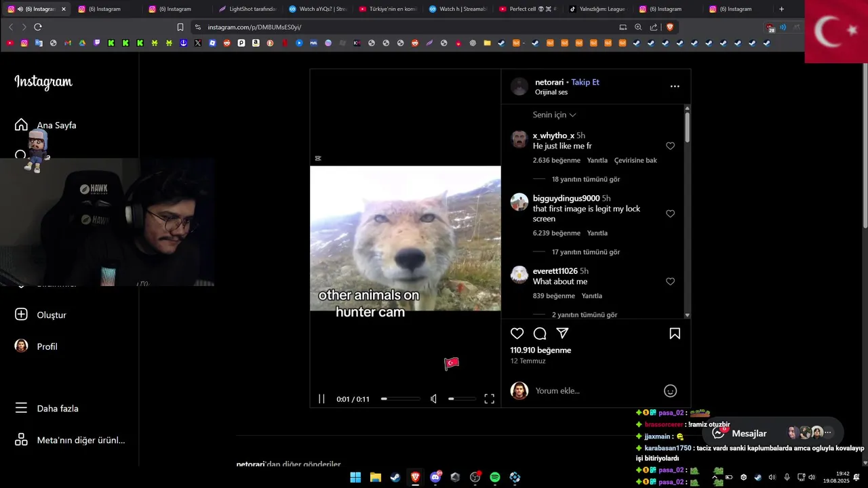This screenshot has width=868, height=488.
Task: Click Çevirisine bak for translation
Action: tap(635, 161)
